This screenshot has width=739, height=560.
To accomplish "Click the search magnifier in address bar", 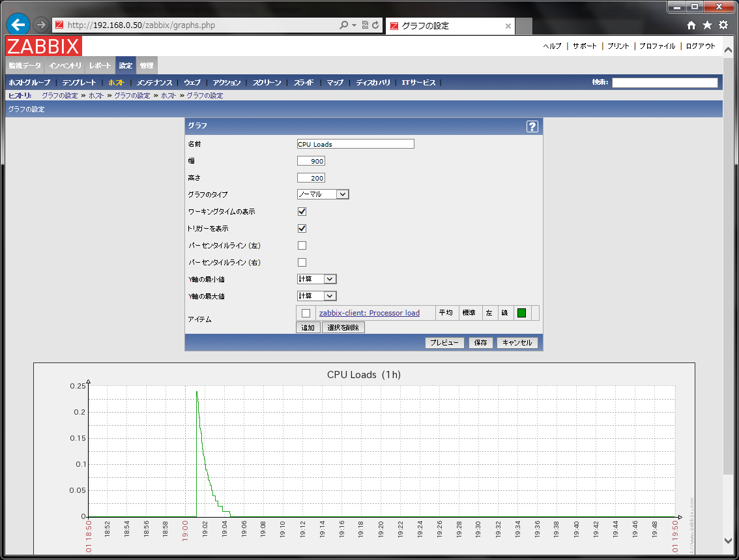I will pos(344,25).
